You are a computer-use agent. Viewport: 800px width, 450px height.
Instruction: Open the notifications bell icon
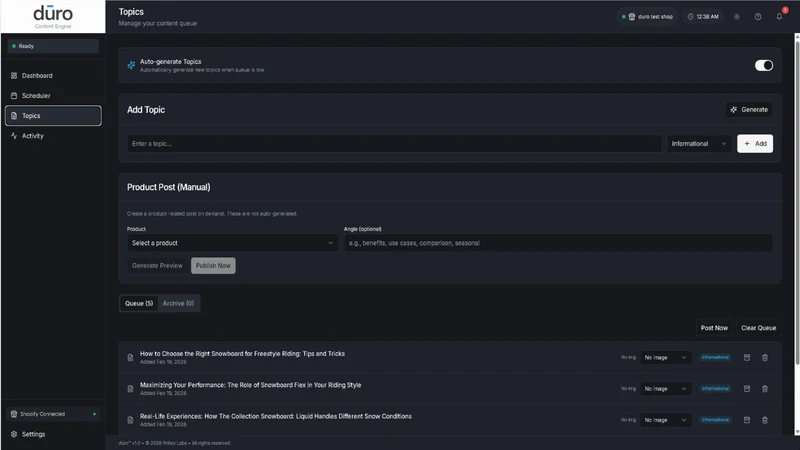[x=779, y=17]
